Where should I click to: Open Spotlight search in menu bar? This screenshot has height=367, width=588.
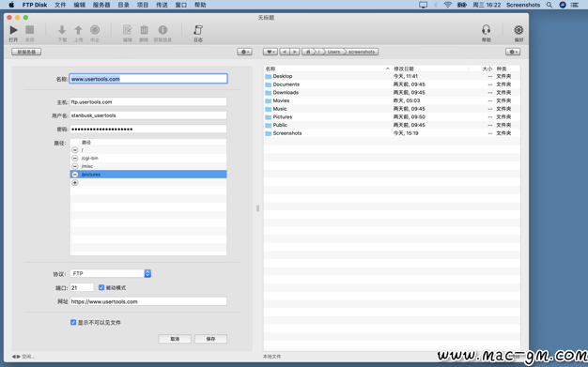click(x=549, y=5)
